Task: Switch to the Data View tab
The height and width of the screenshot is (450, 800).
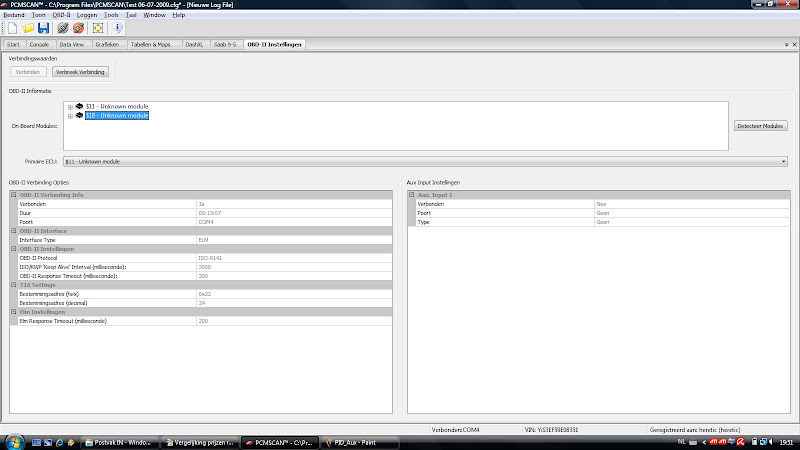Action: coord(71,44)
